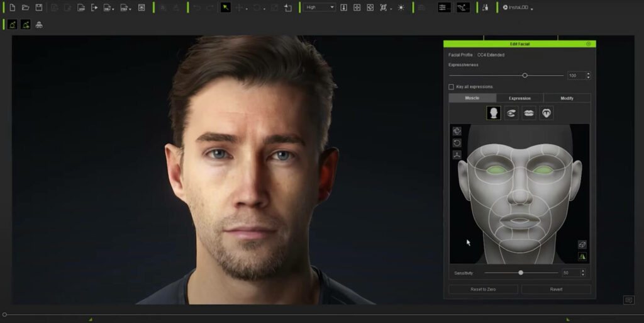Select the tongue region icon
Image resolution: width=644 pixels, height=323 pixels.
(547, 113)
